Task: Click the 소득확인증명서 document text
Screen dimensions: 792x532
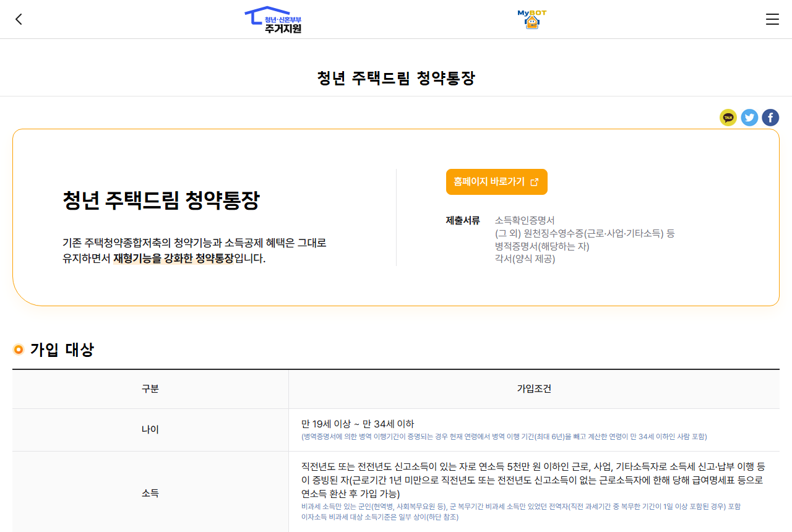Action: (525, 220)
